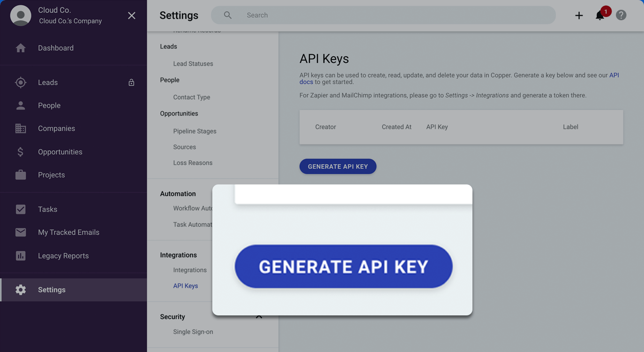Open Contact Type settings
Viewport: 644px width, 352px height.
[192, 97]
